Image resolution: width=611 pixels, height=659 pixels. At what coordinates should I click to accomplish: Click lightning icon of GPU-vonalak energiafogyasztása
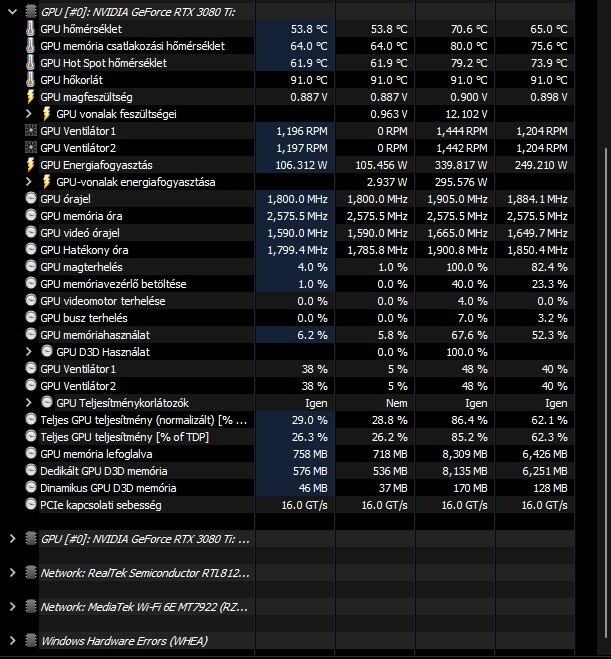[47, 182]
